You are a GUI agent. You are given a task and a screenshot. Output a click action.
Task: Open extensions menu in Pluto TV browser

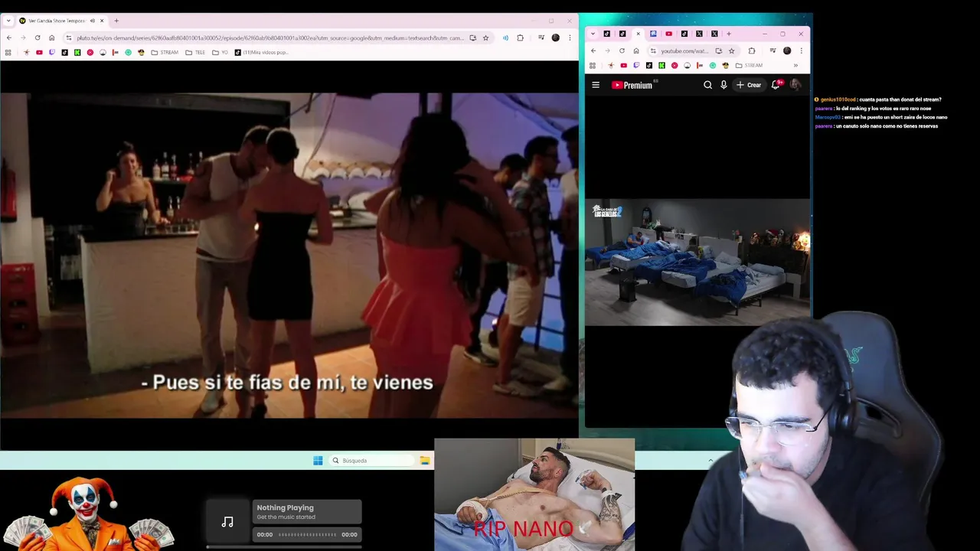pos(520,37)
